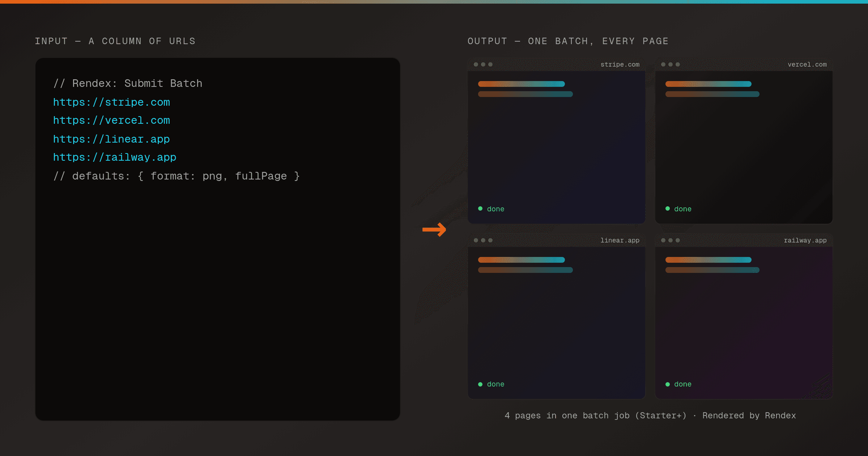The width and height of the screenshot is (868, 456).
Task: Click the 'done' status on the vercel.com card
Action: 678,209
